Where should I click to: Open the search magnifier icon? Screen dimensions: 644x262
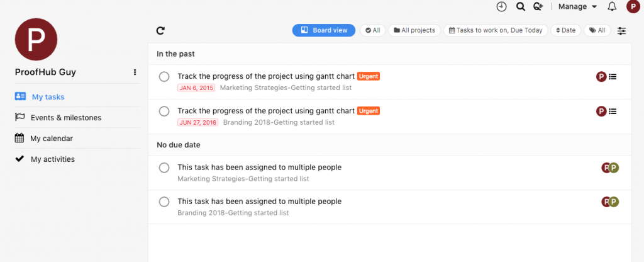tap(521, 6)
